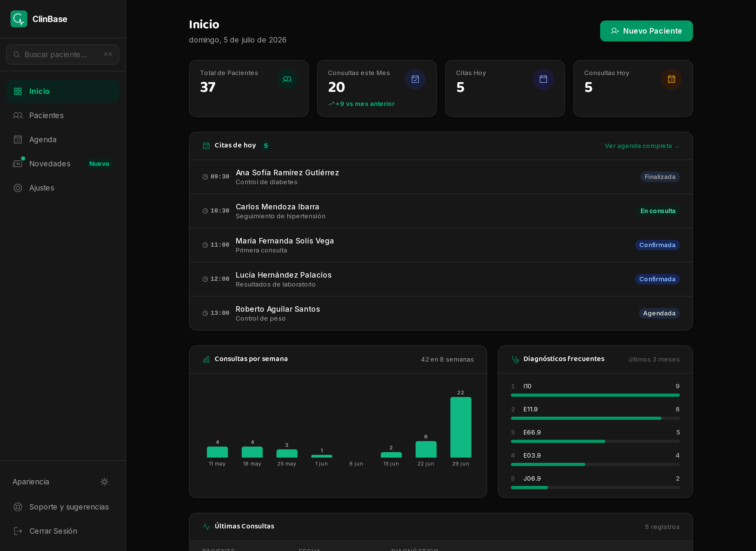Image resolution: width=756 pixels, height=551 pixels.
Task: Click the Consultas Hoy orange calendar icon
Action: tap(671, 80)
